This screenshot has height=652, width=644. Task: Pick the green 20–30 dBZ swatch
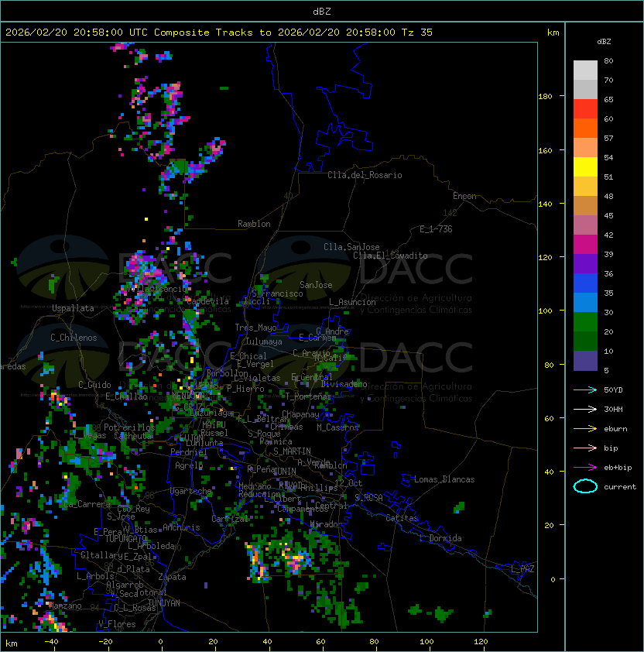585,322
